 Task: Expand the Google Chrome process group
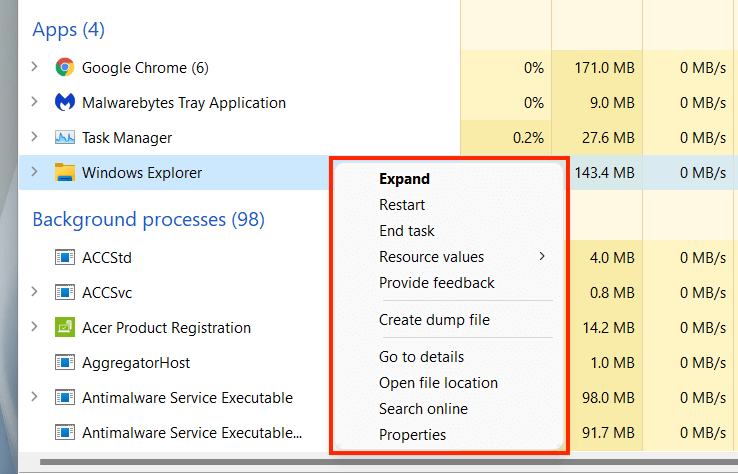pos(35,68)
